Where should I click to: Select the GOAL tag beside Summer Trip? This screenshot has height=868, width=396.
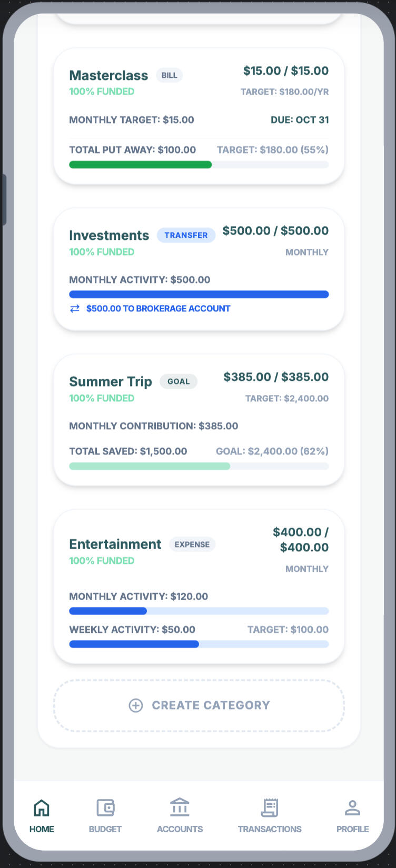click(x=179, y=381)
